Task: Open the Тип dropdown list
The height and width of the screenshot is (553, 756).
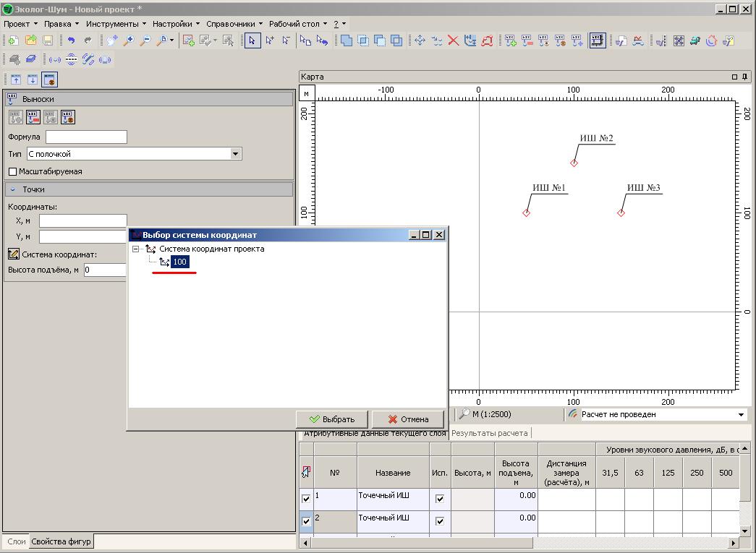Action: pos(235,154)
